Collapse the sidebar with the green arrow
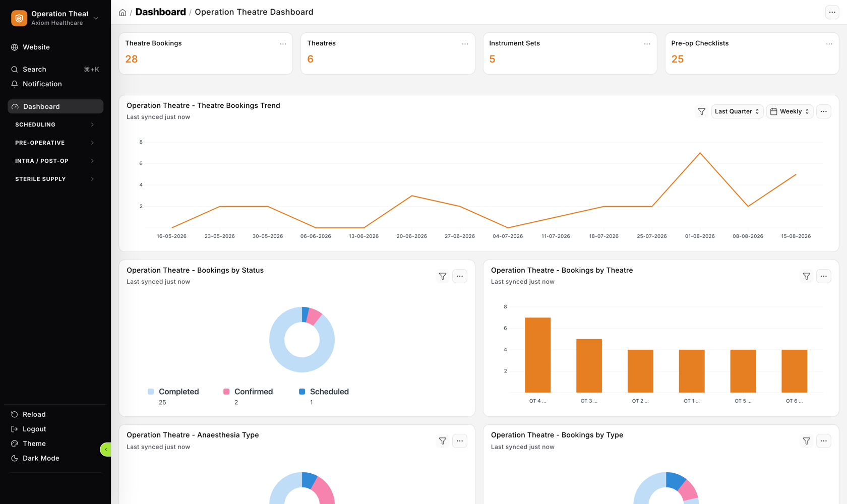The width and height of the screenshot is (847, 504). click(106, 449)
